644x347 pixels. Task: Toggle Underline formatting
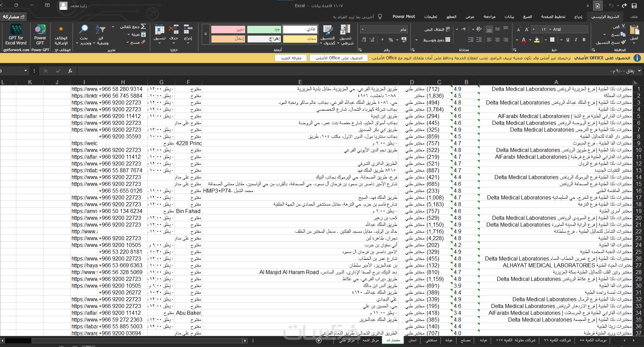[568, 40]
